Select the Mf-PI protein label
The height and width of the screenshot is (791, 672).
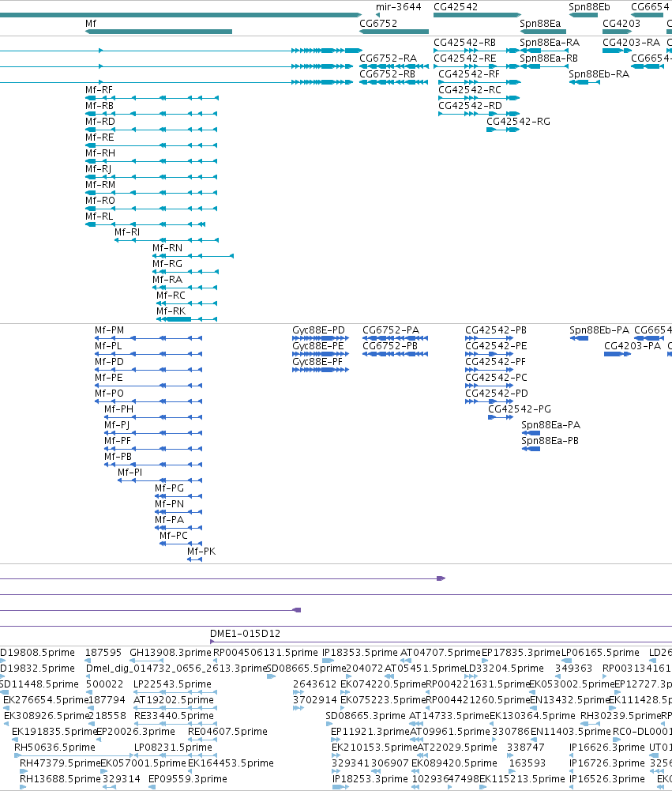tap(130, 473)
